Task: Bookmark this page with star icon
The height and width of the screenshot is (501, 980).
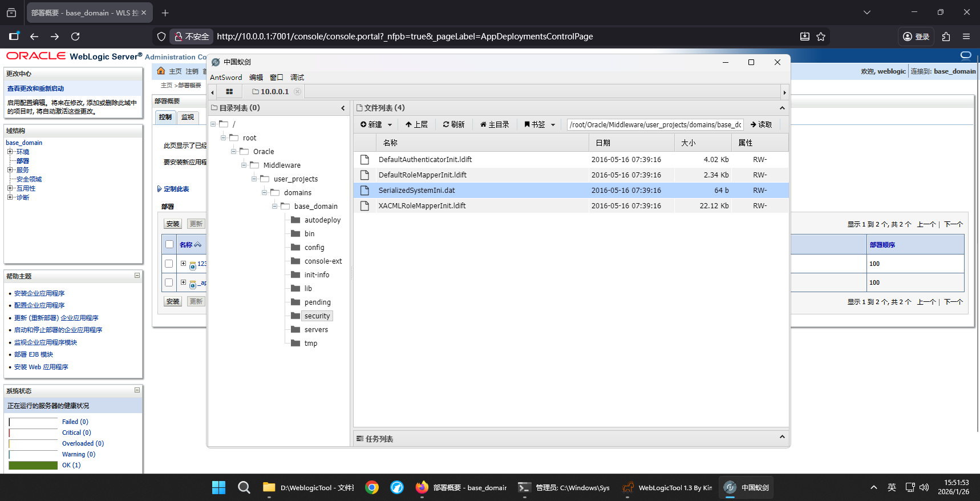Action: pyautogui.click(x=821, y=37)
